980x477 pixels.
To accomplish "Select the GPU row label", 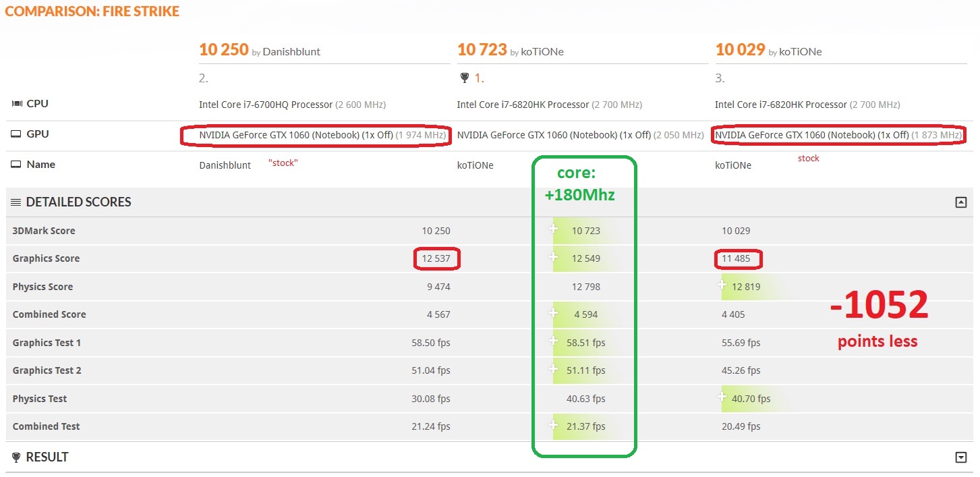I will coord(38,134).
